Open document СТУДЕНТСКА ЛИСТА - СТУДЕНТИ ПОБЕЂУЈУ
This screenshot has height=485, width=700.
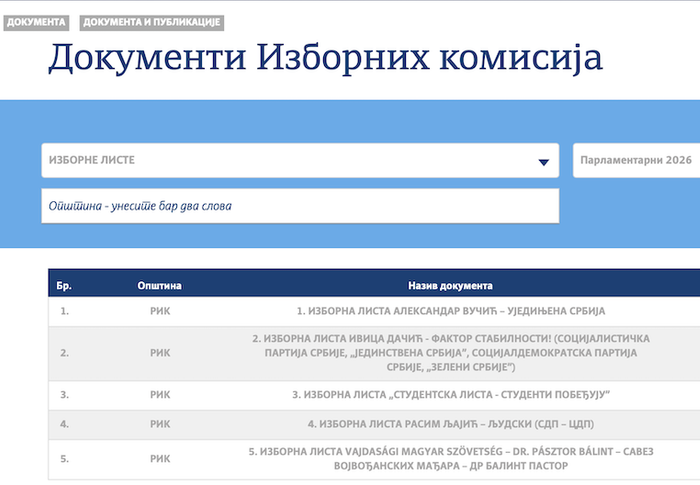(451, 395)
